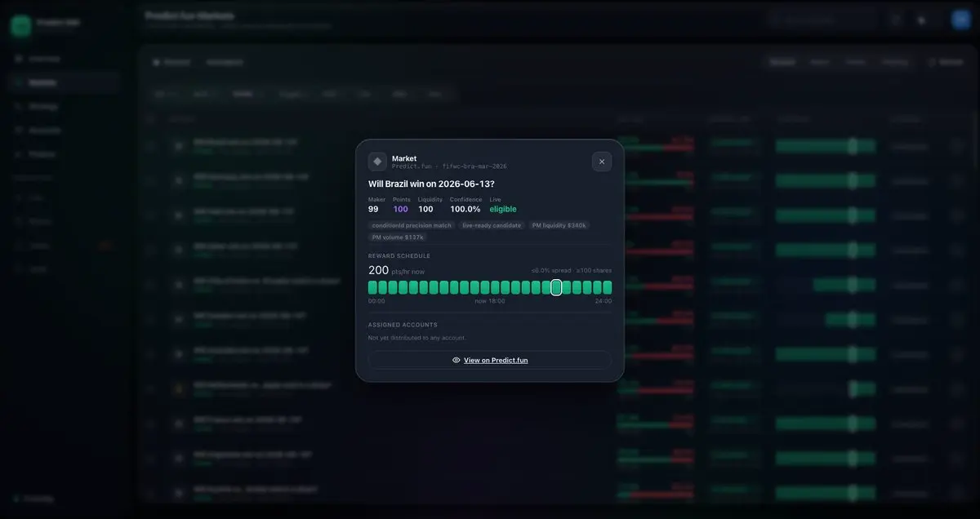Click "Not yet distributed to any account" text
Viewport: 980px width, 519px height.
tap(416, 338)
